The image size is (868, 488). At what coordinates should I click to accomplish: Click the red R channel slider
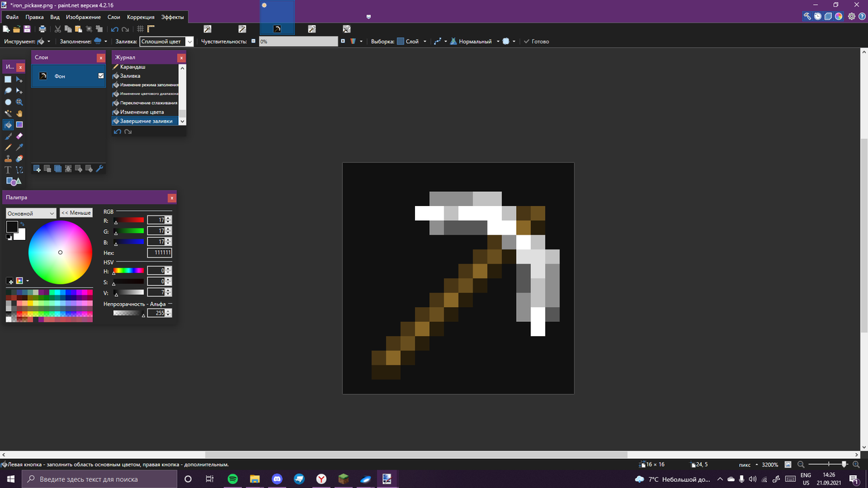(x=129, y=220)
